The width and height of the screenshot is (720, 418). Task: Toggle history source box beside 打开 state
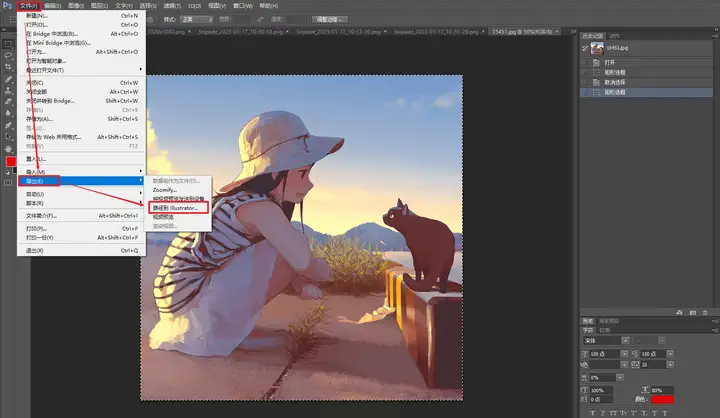click(585, 62)
